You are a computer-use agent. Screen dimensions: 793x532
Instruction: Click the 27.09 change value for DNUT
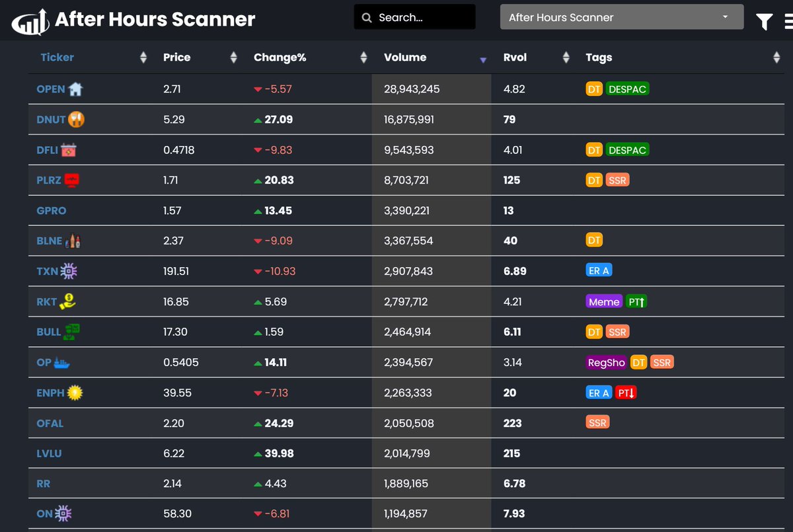coord(279,120)
